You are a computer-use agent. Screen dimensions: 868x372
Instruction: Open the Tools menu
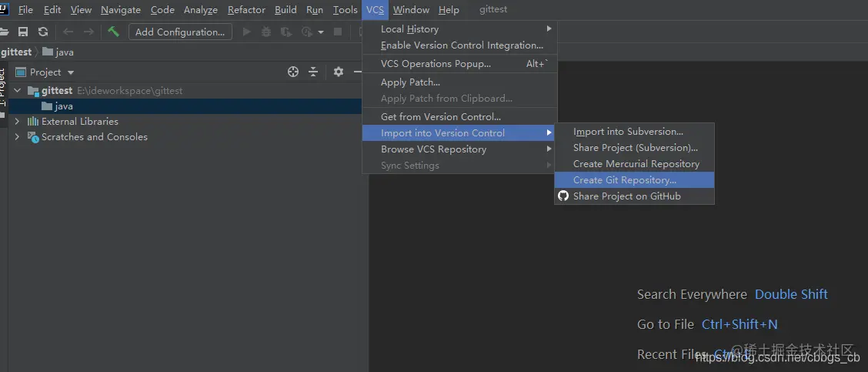coord(346,9)
